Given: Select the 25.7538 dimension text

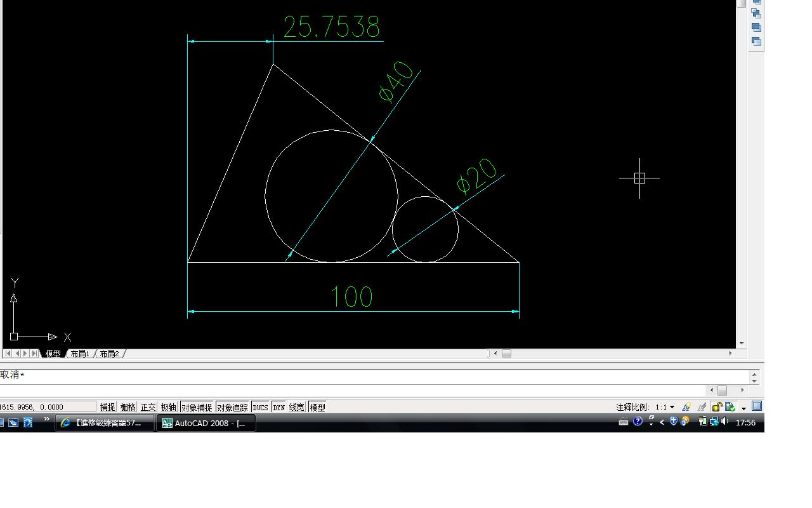Looking at the screenshot, I should 332,27.
